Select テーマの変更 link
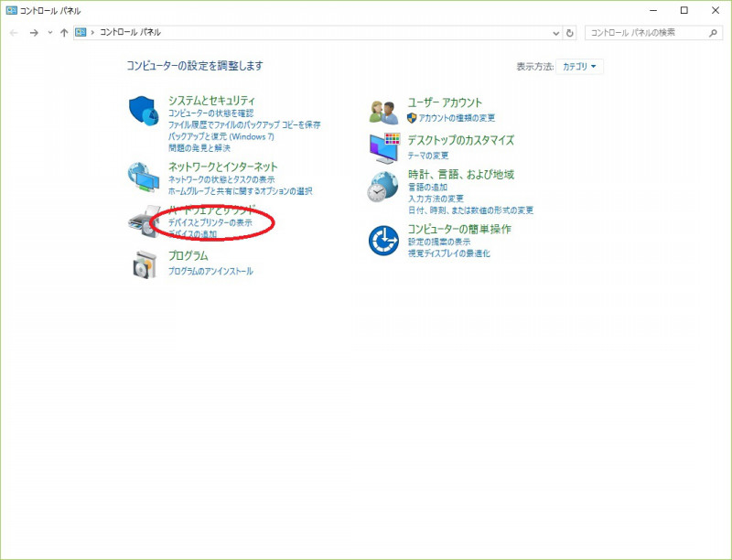Viewport: 732px width, 560px height. tap(428, 156)
